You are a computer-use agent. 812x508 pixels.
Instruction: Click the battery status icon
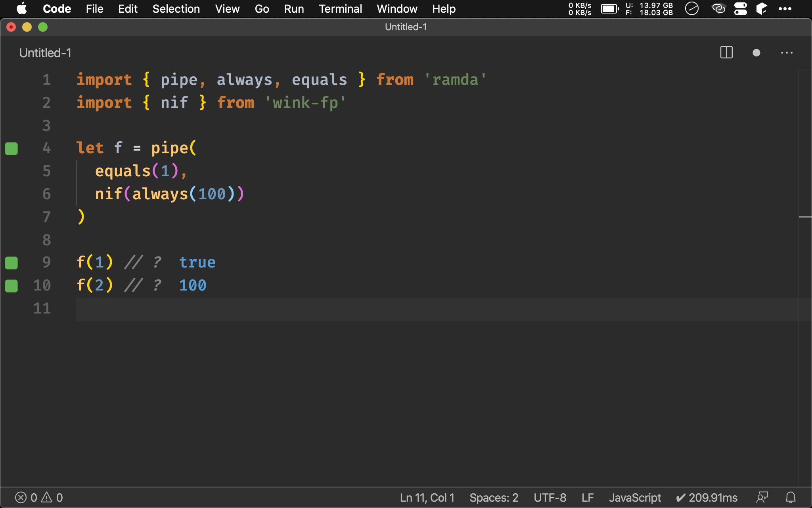coord(610,9)
